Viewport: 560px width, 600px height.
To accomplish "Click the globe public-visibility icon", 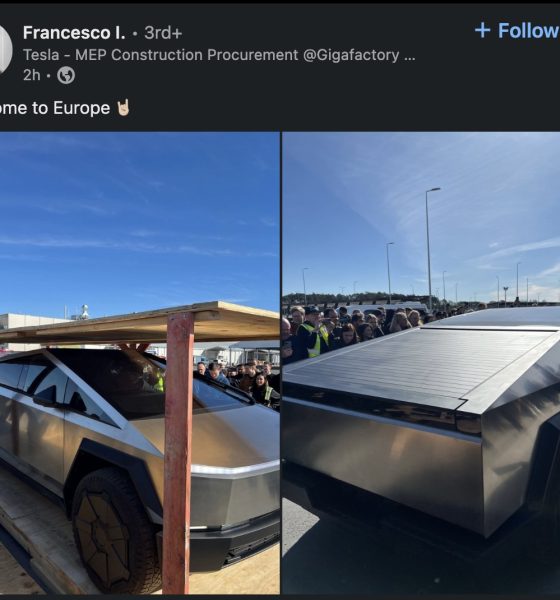I will pos(66,75).
